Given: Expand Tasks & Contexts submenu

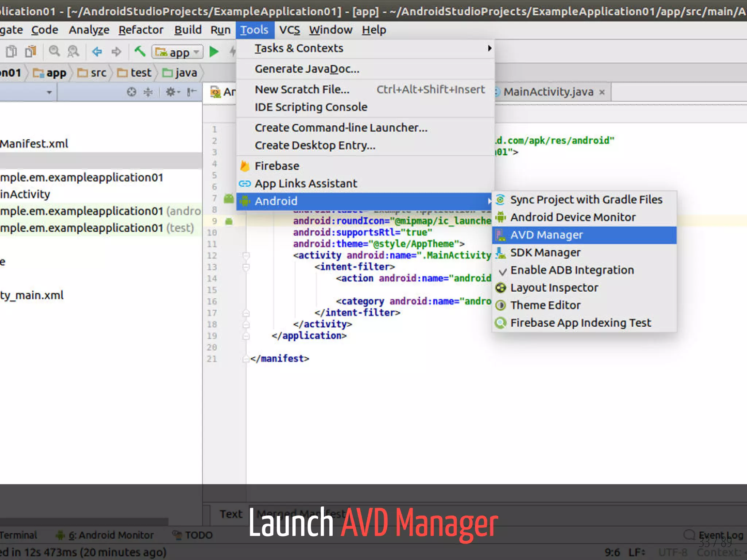Looking at the screenshot, I should [365, 48].
